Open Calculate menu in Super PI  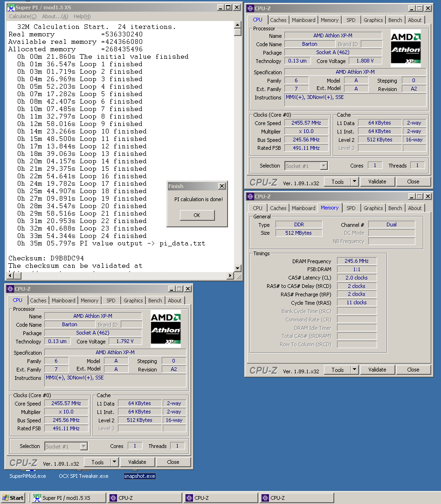22,16
